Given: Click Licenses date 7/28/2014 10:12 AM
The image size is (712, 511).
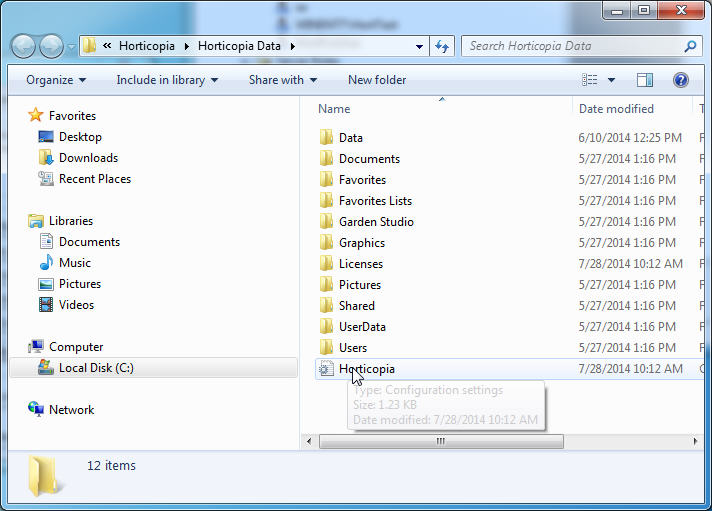Looking at the screenshot, I should (631, 263).
